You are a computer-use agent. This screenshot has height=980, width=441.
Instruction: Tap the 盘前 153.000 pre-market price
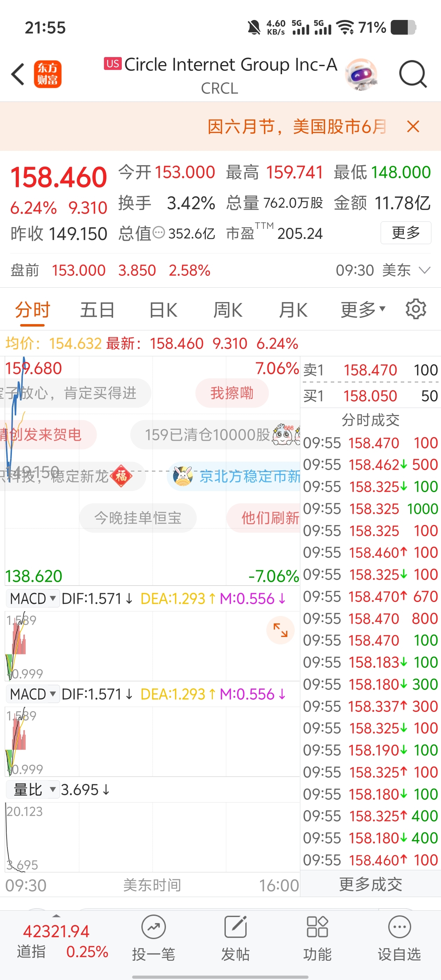click(78, 271)
